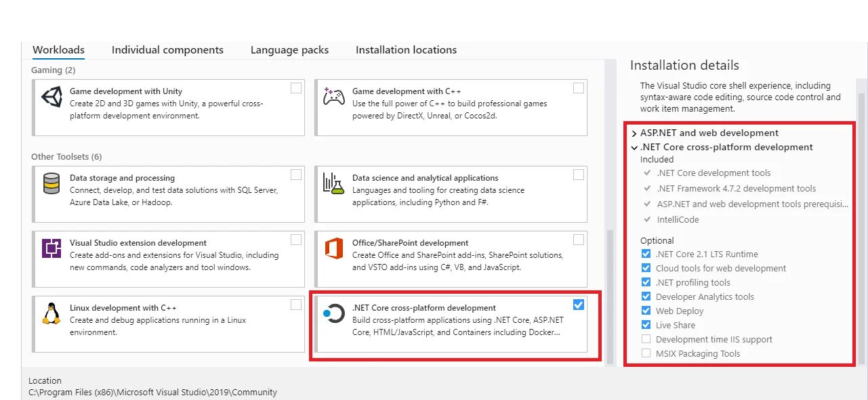This screenshot has width=868, height=400.
Task: Click the Office/SharePoint development icon
Action: tap(333, 248)
